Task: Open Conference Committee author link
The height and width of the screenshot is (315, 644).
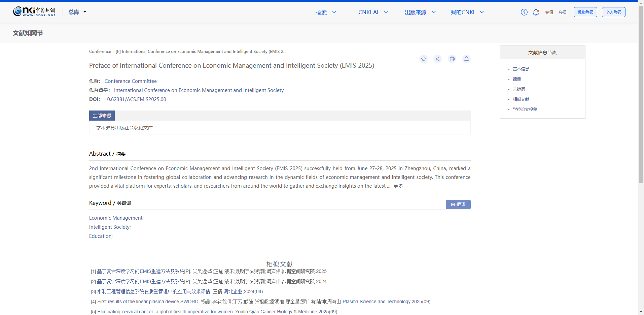Action: 131,81
